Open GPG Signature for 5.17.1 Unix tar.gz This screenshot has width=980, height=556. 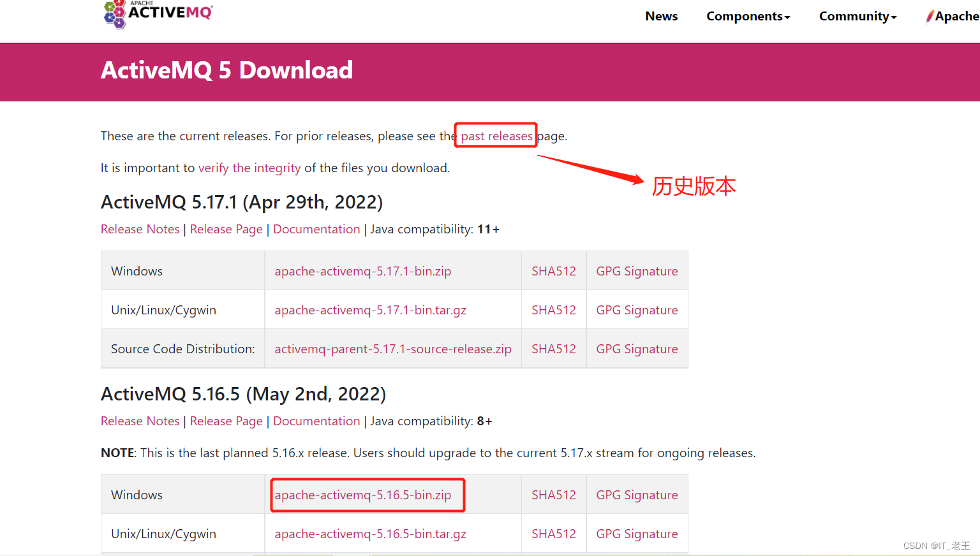637,310
